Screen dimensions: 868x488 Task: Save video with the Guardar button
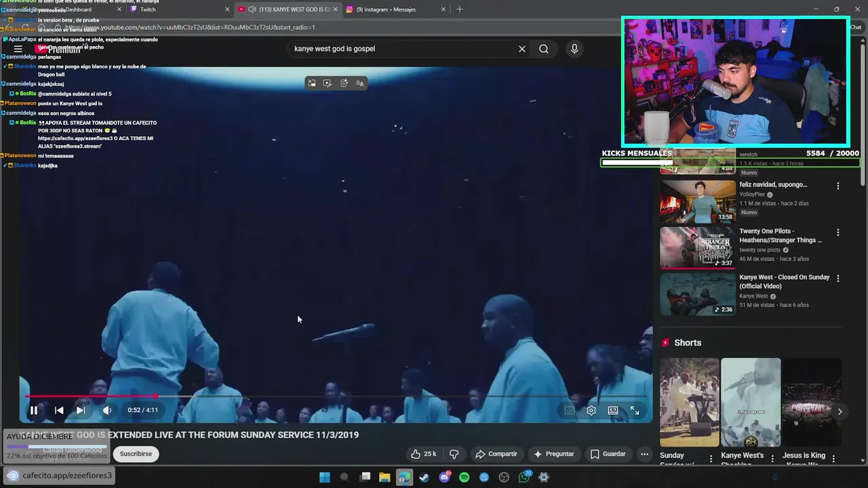(x=608, y=454)
